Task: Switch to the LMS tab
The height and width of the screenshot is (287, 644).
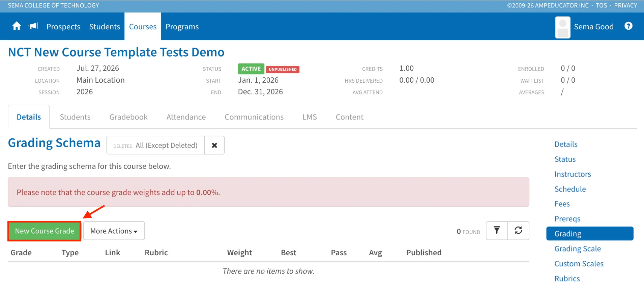Action: [x=310, y=117]
